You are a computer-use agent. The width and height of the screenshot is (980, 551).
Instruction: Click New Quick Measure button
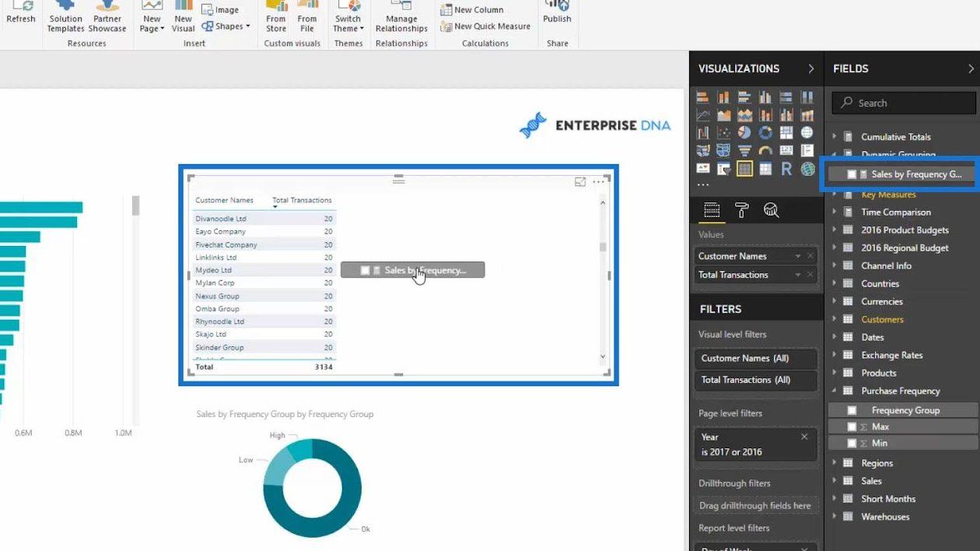485,26
